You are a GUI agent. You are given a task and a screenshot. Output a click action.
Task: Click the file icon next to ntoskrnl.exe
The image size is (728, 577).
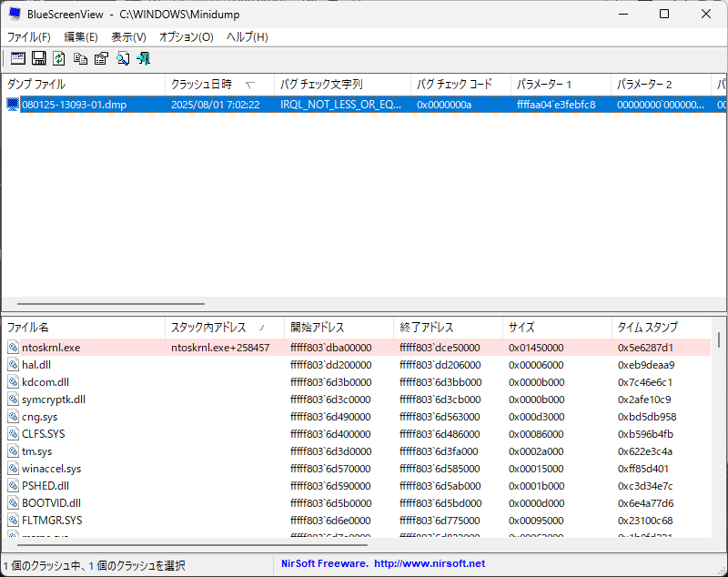(13, 348)
